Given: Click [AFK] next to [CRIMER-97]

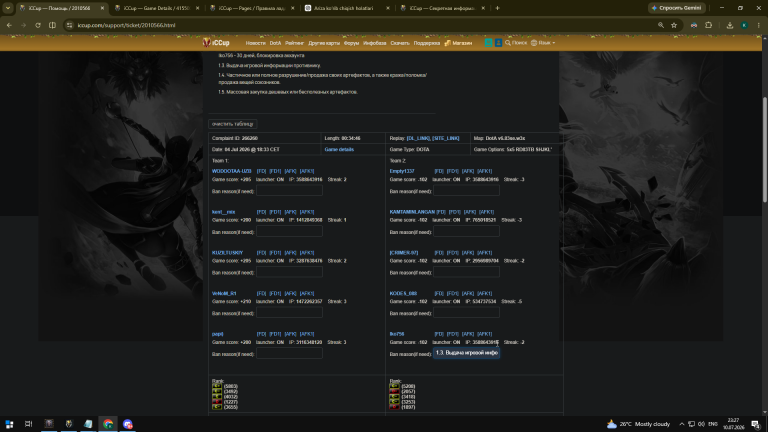Looking at the screenshot, I should pos(468,253).
